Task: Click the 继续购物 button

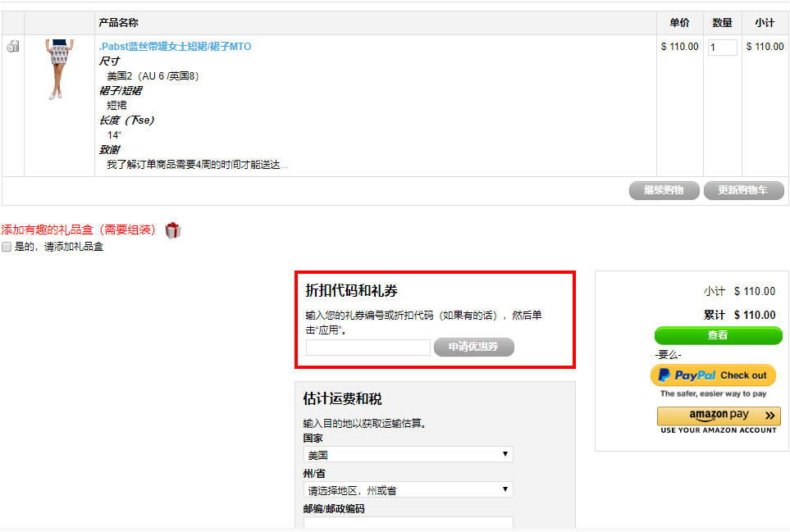Action: click(x=663, y=190)
